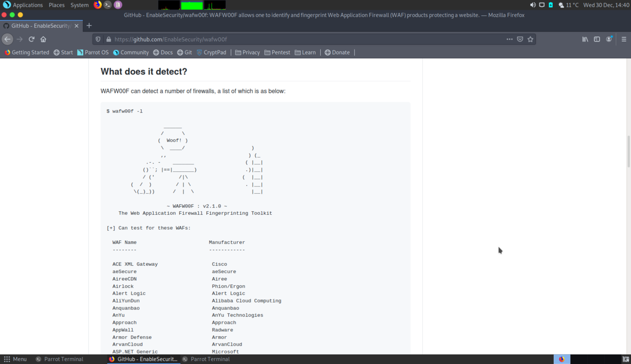Image resolution: width=631 pixels, height=364 pixels.
Task: Expand the Privacy bookmarks folder
Action: pyautogui.click(x=248, y=53)
